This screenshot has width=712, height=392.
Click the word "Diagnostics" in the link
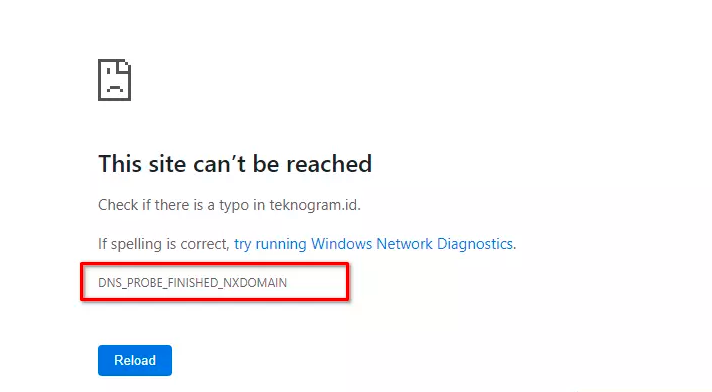[475, 244]
